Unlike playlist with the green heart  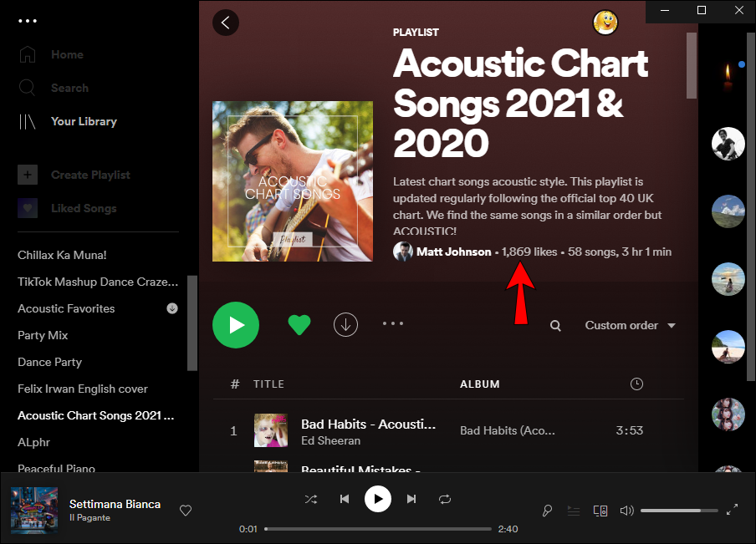pos(299,325)
